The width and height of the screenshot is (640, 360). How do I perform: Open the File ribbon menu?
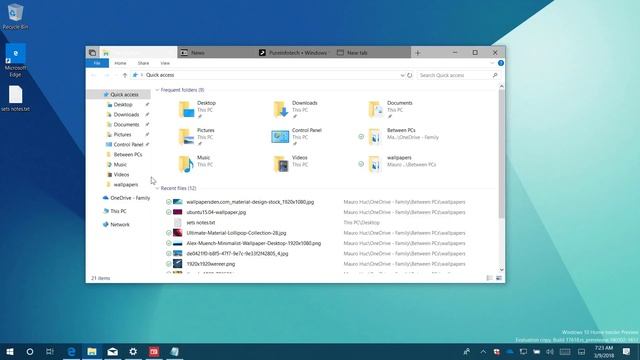[97, 63]
